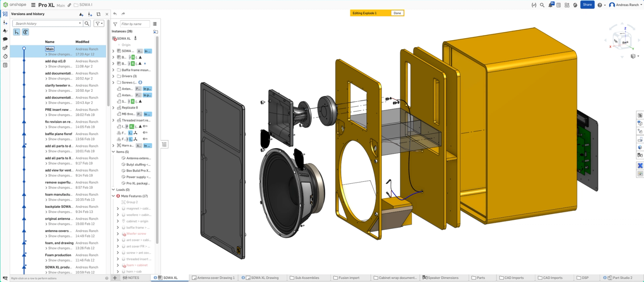Viewport: 644px width, 282px height.
Task: Toggle the second history display button
Action: coord(25,32)
